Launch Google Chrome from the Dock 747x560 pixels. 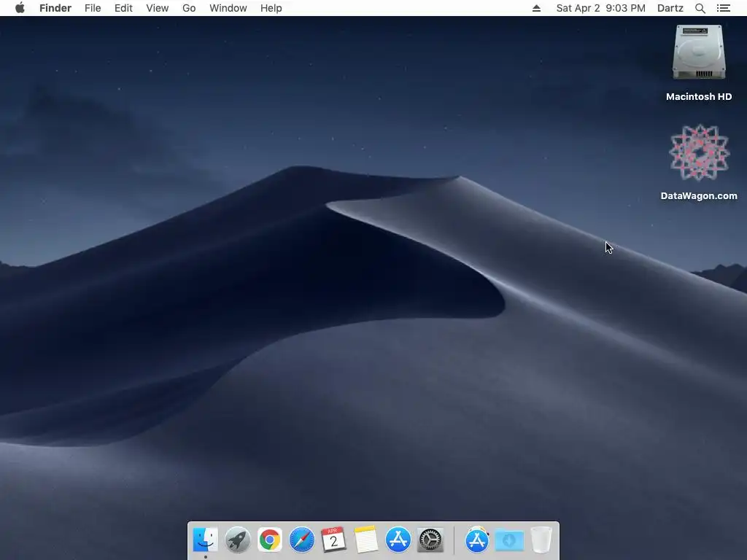coord(270,540)
